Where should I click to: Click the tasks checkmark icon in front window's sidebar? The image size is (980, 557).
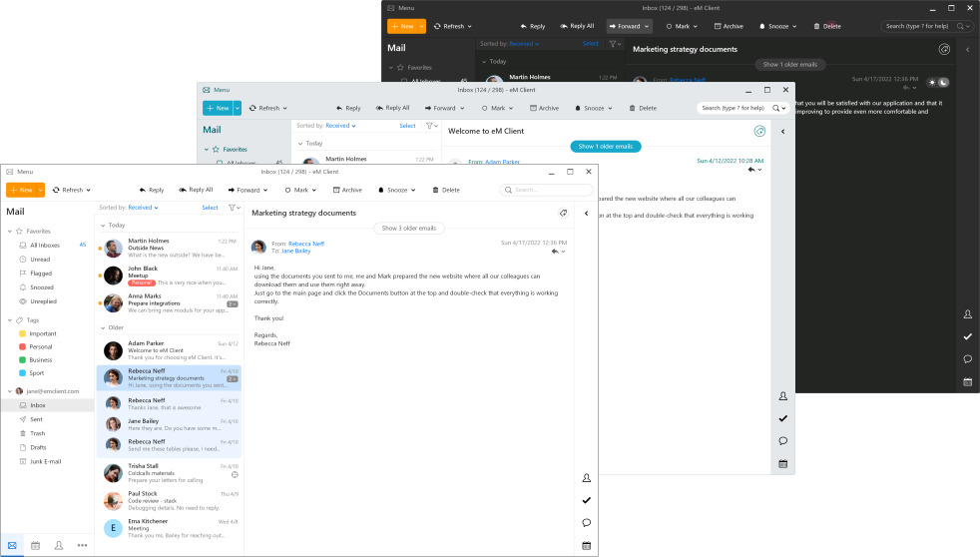pos(586,500)
